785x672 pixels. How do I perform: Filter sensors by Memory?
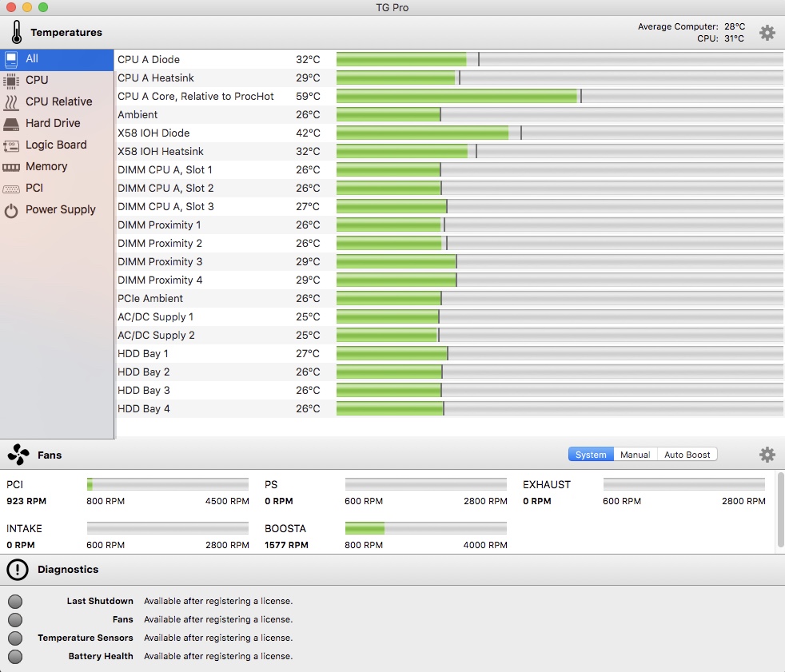[x=57, y=166]
